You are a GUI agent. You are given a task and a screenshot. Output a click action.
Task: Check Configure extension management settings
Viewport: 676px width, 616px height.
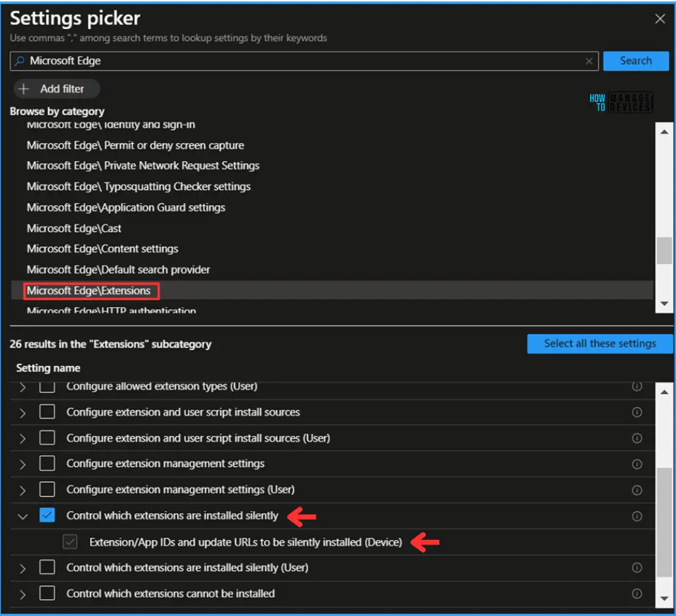pyautogui.click(x=47, y=463)
